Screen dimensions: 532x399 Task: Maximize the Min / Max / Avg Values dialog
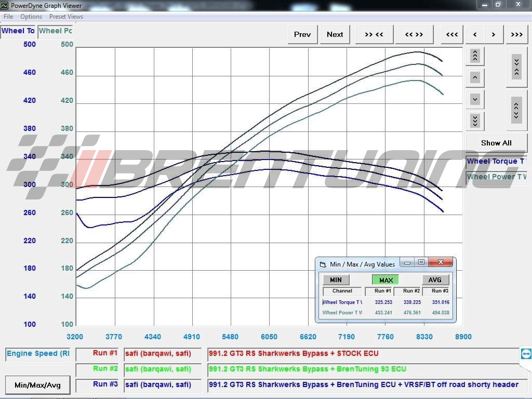click(421, 262)
